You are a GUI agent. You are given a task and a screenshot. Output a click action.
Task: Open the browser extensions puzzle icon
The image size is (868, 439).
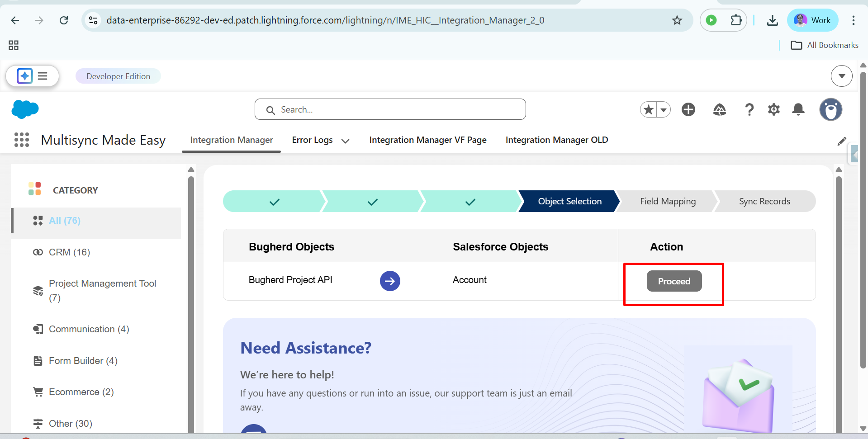click(x=736, y=20)
